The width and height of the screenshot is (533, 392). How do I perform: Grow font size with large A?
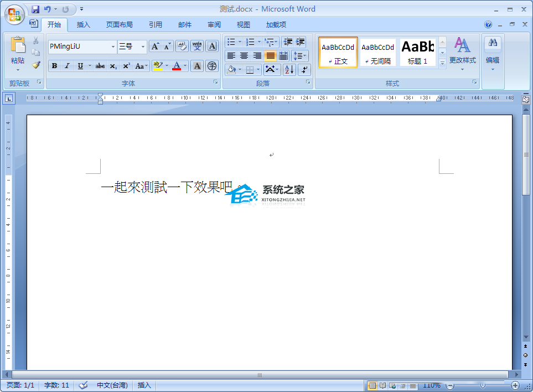155,47
